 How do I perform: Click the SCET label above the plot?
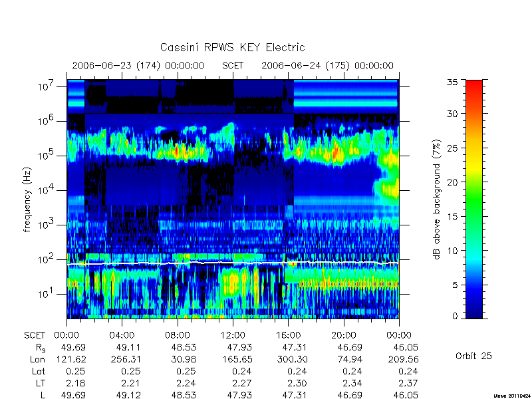click(233, 65)
